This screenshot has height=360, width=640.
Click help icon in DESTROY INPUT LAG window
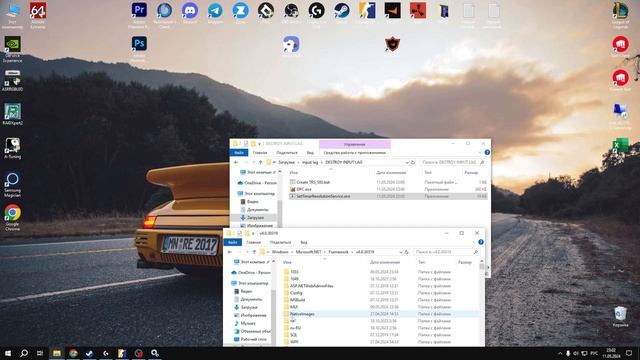tap(487, 152)
